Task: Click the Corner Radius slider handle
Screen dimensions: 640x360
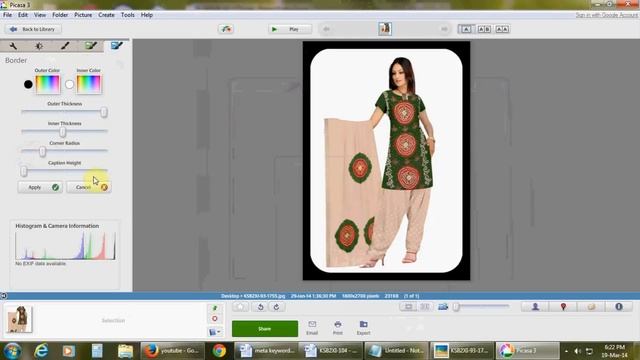Action: (x=42, y=151)
